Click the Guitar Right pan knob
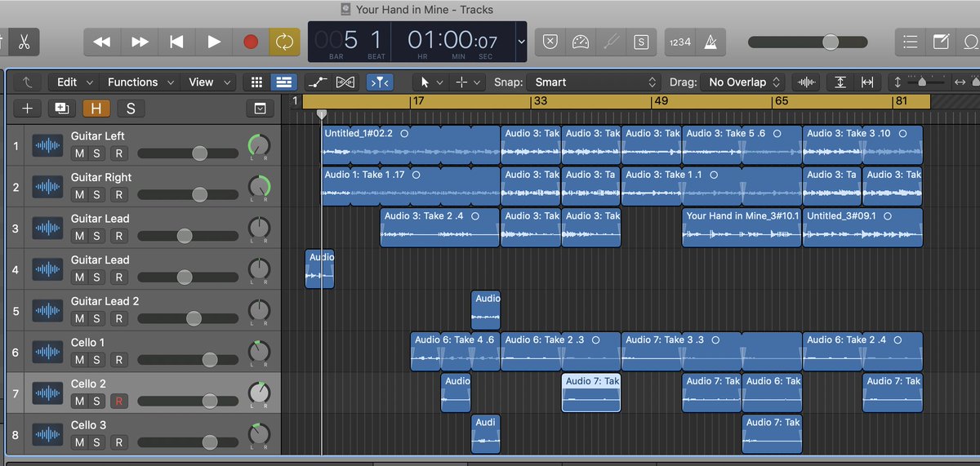 coord(259,187)
